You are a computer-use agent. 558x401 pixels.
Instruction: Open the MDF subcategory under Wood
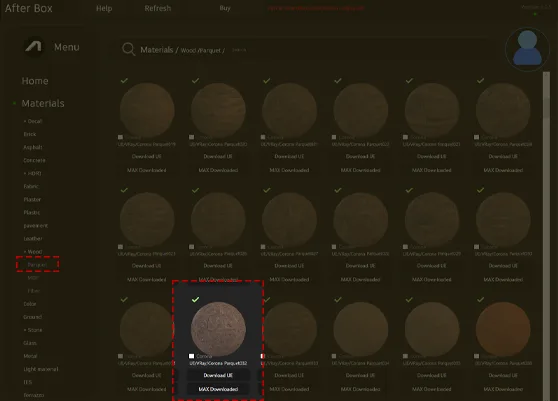tap(33, 278)
